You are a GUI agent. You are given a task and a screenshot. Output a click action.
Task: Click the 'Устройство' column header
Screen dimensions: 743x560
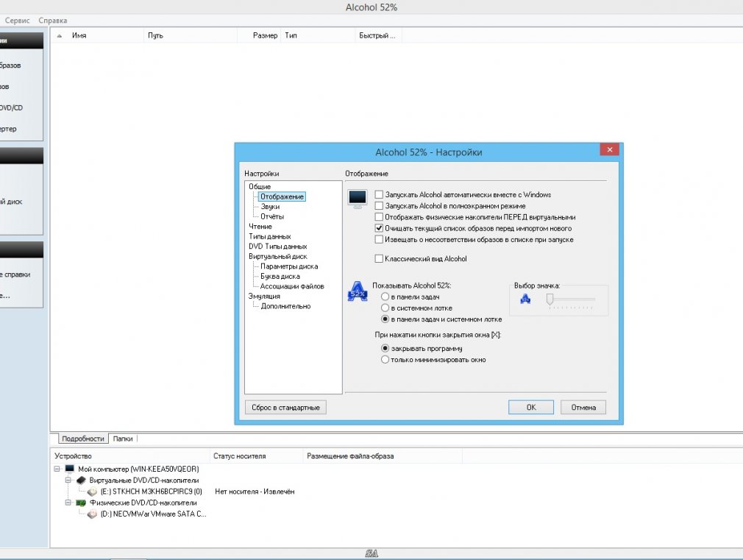pyautogui.click(x=130, y=456)
